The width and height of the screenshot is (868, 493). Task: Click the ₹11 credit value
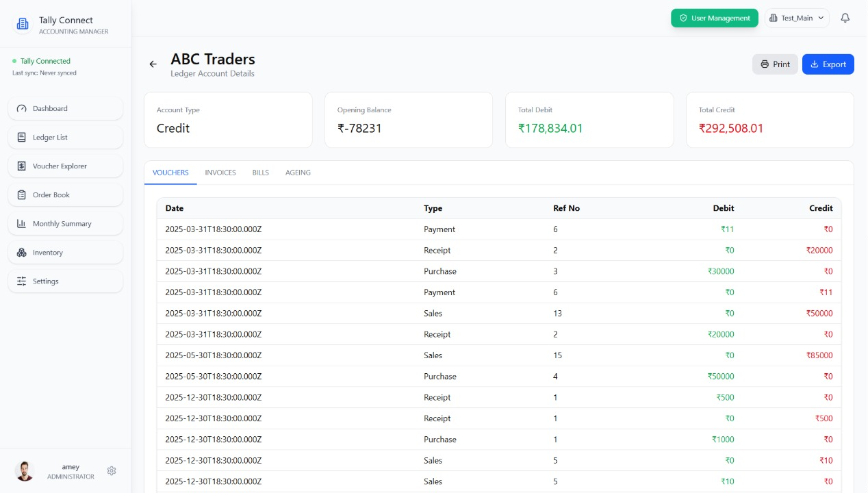(x=826, y=292)
